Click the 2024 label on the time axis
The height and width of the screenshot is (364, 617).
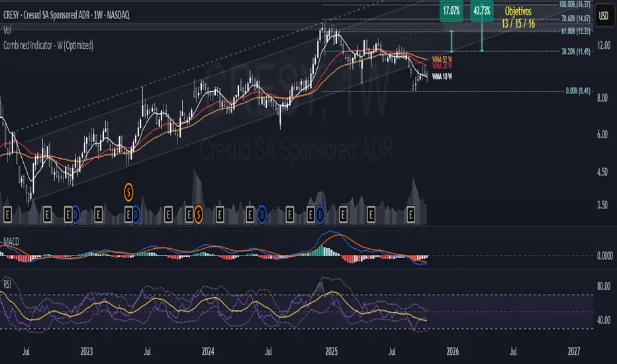click(x=208, y=351)
